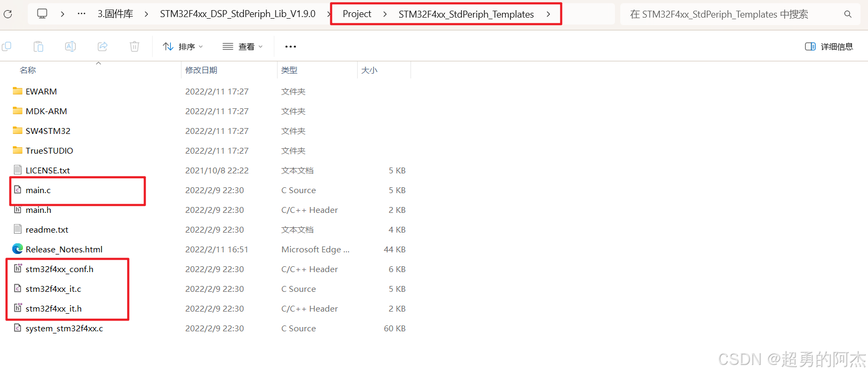868x374 pixels.
Task: Select the readme.txt file icon
Action: coord(18,229)
